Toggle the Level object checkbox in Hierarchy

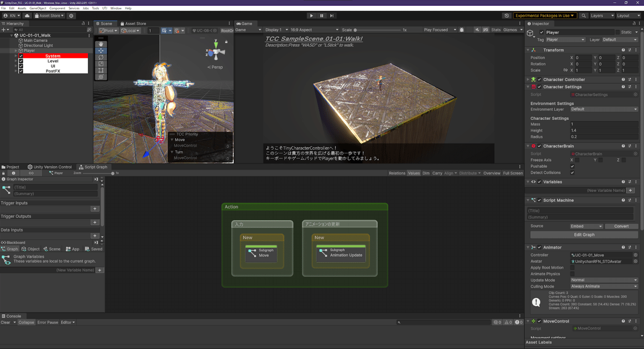pos(21,61)
